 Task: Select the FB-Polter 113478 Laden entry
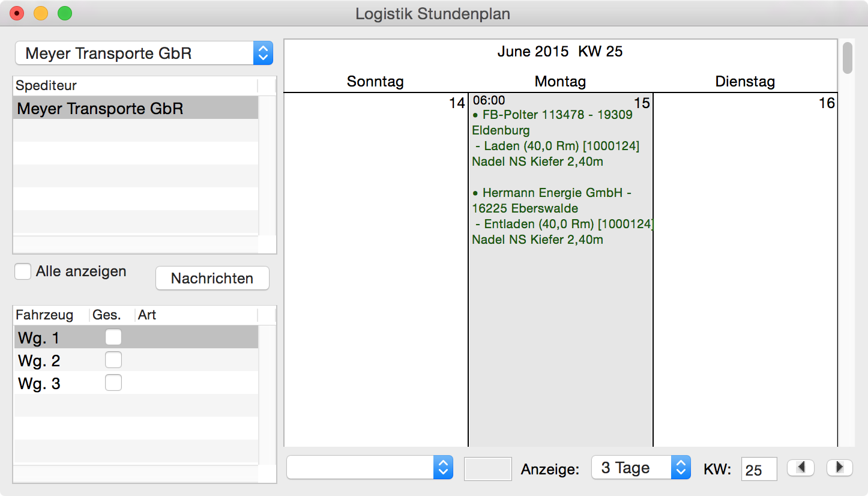[x=555, y=138]
